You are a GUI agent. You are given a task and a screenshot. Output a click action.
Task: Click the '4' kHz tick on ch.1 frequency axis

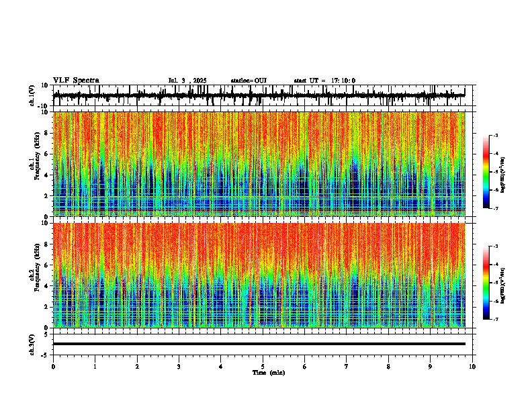click(46, 175)
